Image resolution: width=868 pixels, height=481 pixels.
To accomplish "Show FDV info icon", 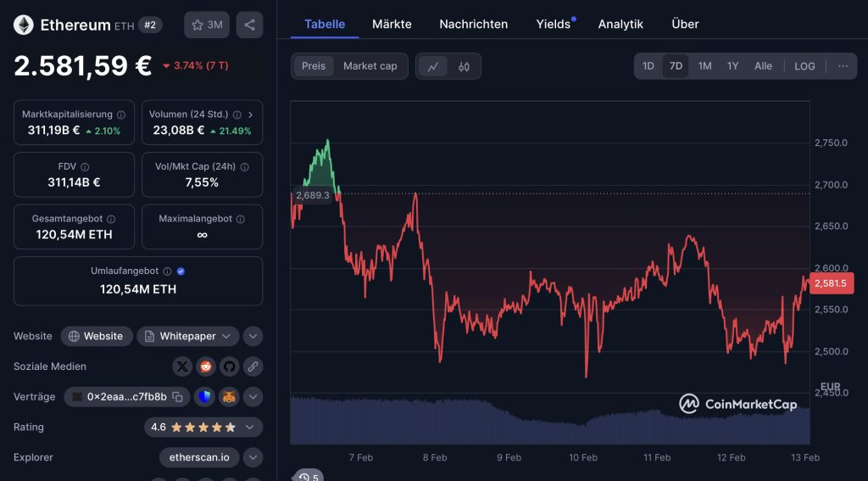I will click(x=85, y=167).
